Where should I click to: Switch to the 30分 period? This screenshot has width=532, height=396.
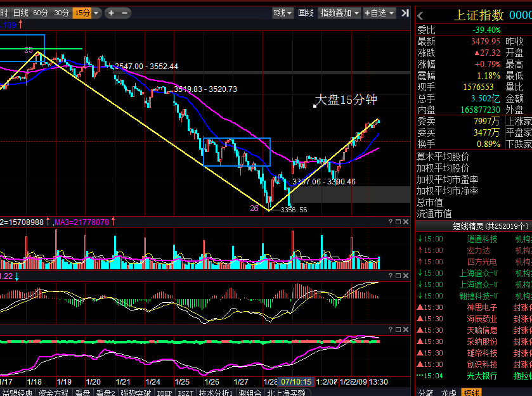tap(62, 13)
